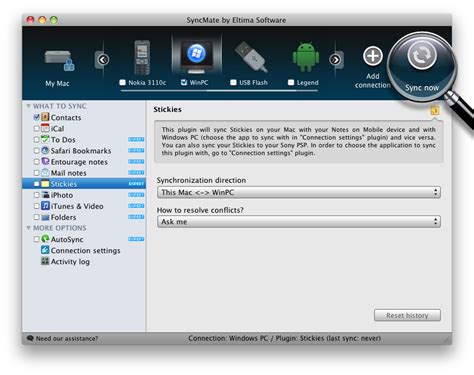Click the right arrow device scroller
474x375 pixels.
tap(335, 60)
